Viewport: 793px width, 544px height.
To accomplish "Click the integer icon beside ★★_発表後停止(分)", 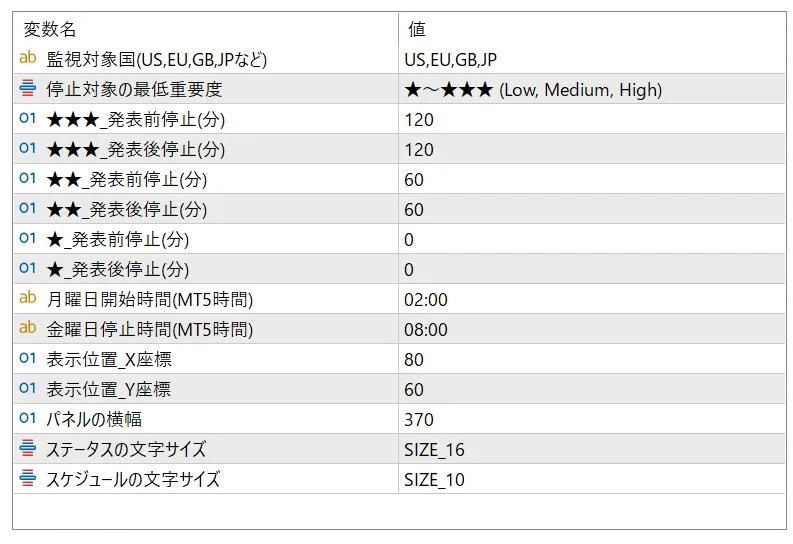I will coord(28,210).
